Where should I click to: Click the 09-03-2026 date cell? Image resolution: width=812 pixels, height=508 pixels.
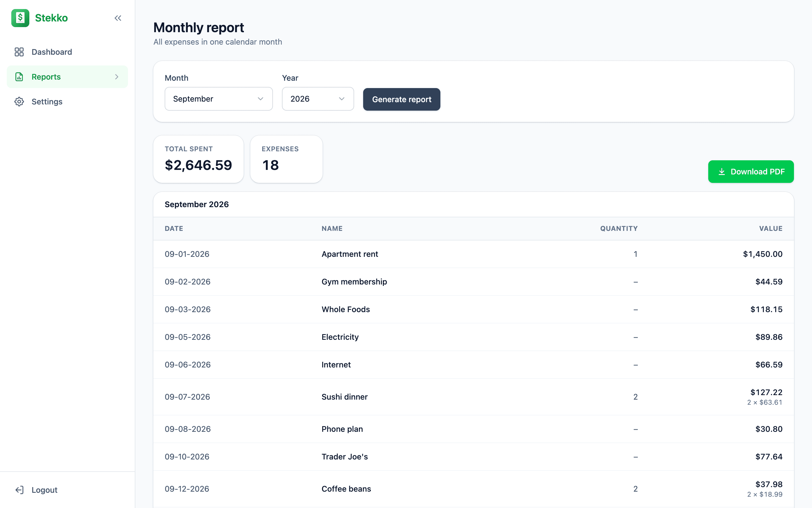coord(187,309)
